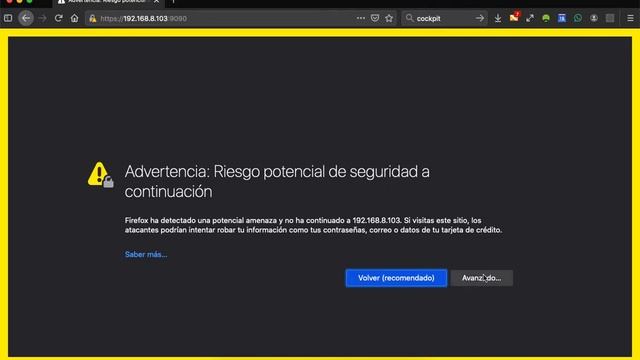
Task: Toggle the sidebar panel icon
Action: pos(8,18)
